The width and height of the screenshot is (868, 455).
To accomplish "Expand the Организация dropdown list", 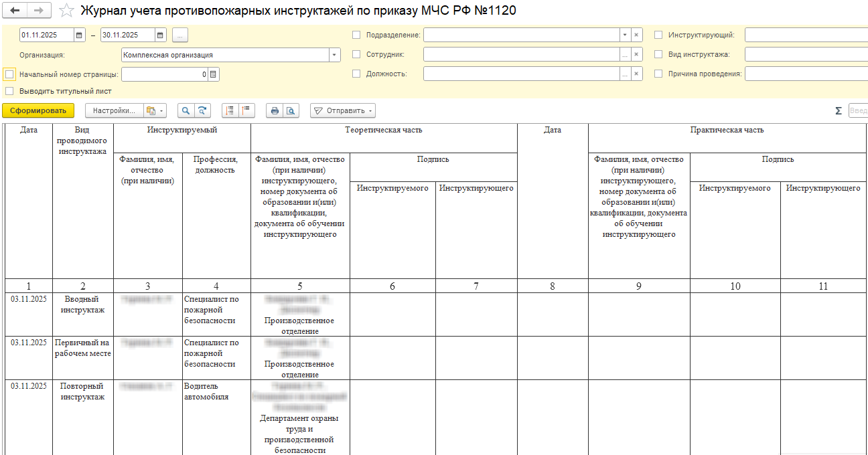I will click(x=334, y=55).
